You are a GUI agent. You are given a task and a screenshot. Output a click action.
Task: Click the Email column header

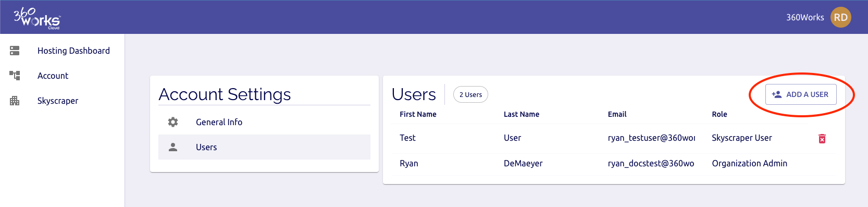click(x=617, y=114)
